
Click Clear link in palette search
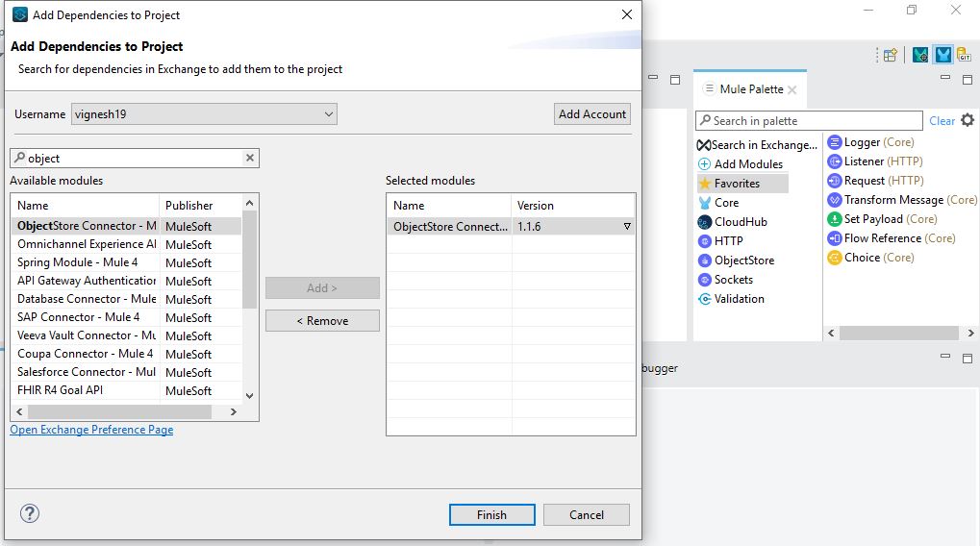point(942,121)
